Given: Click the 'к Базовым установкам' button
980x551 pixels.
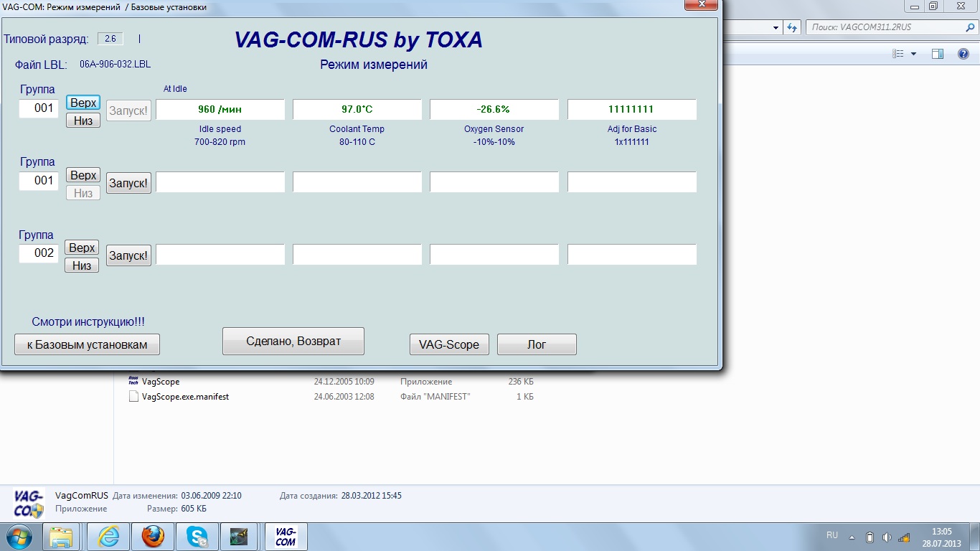Looking at the screenshot, I should pos(87,344).
